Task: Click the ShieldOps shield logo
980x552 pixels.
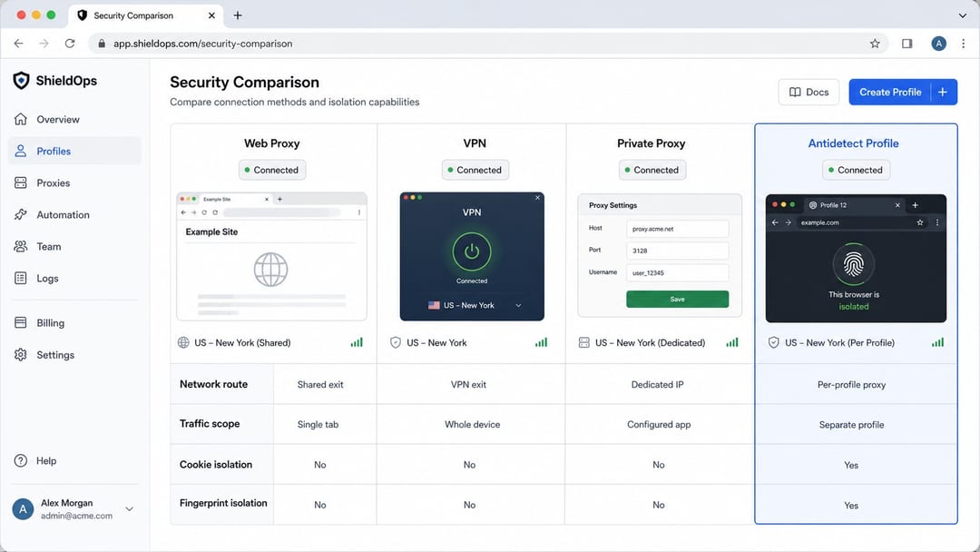Action: coord(21,81)
